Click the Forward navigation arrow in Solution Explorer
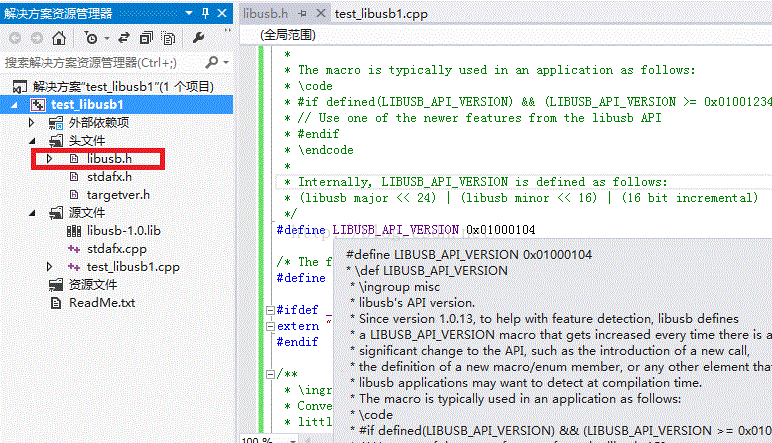 click(36, 38)
